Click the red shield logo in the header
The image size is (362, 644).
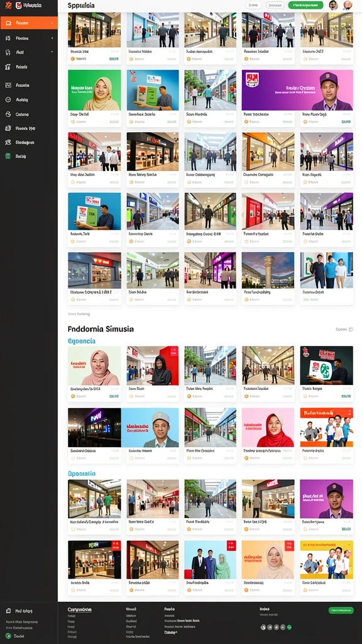coord(18,5)
